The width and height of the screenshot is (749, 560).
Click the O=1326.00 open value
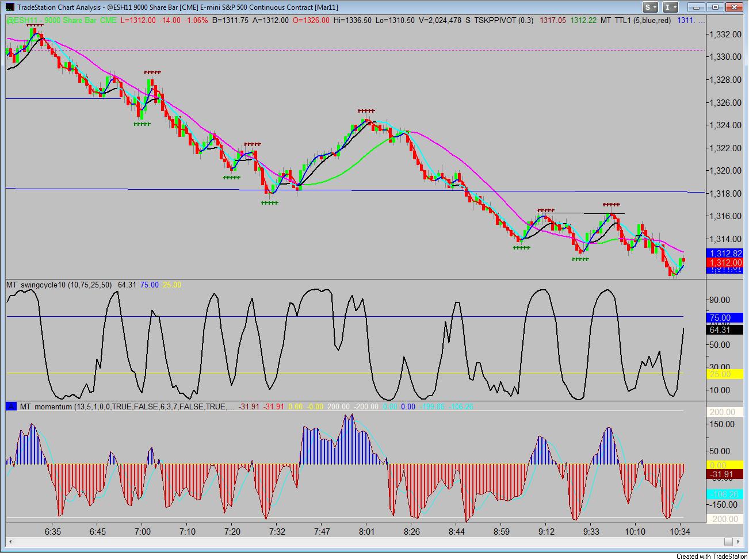point(311,20)
